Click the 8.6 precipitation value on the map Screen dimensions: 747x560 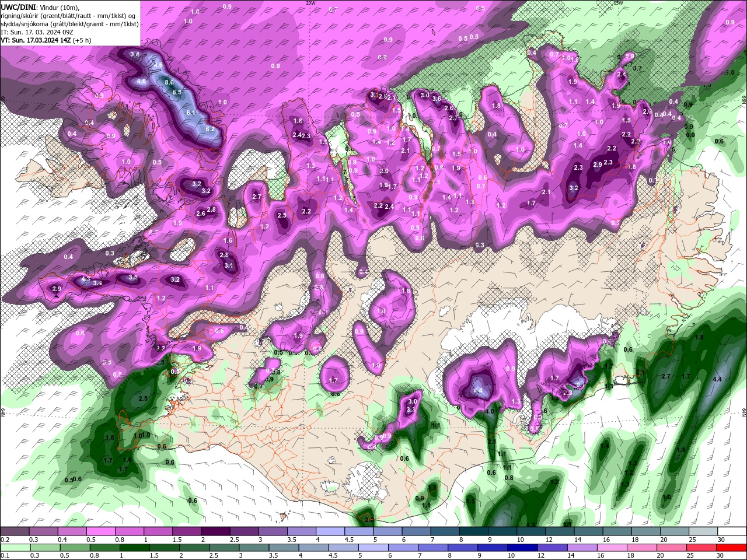pyautogui.click(x=169, y=82)
